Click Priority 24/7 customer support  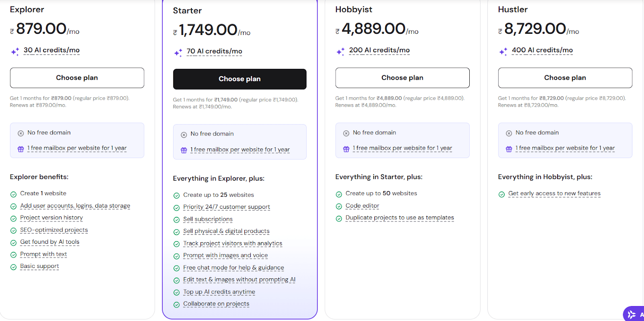tap(227, 207)
